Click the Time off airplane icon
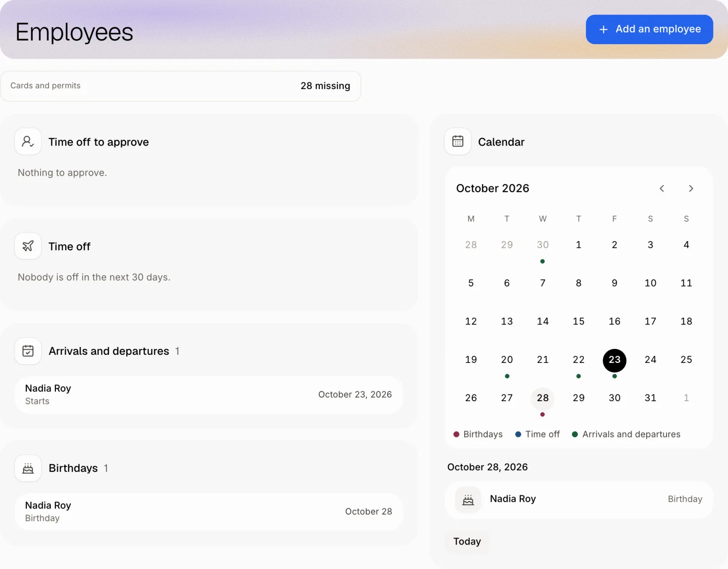728x569 pixels. 28,246
